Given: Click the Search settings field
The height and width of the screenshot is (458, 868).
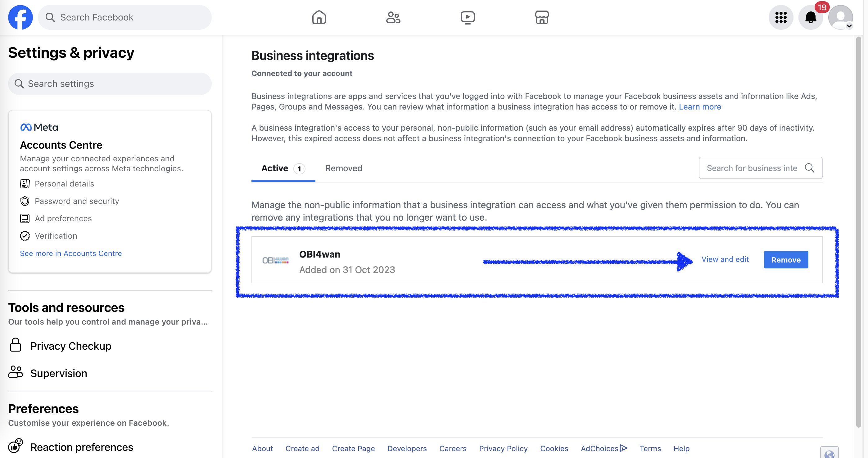Looking at the screenshot, I should pos(110,83).
